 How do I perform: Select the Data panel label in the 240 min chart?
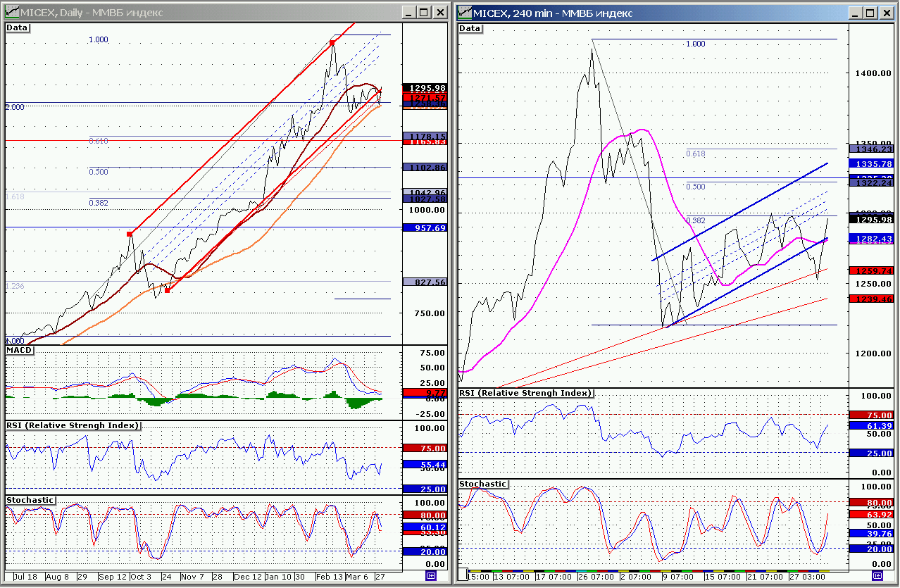point(470,28)
